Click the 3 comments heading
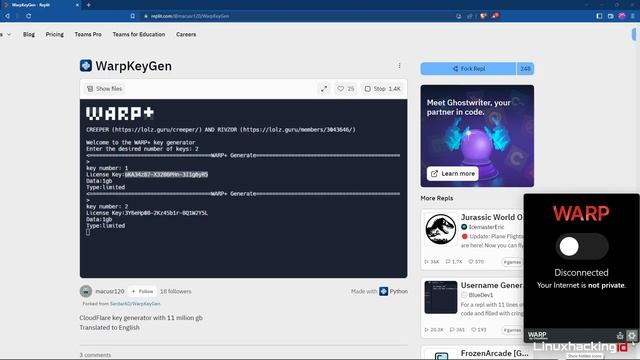The width and height of the screenshot is (640, 360). [x=95, y=355]
